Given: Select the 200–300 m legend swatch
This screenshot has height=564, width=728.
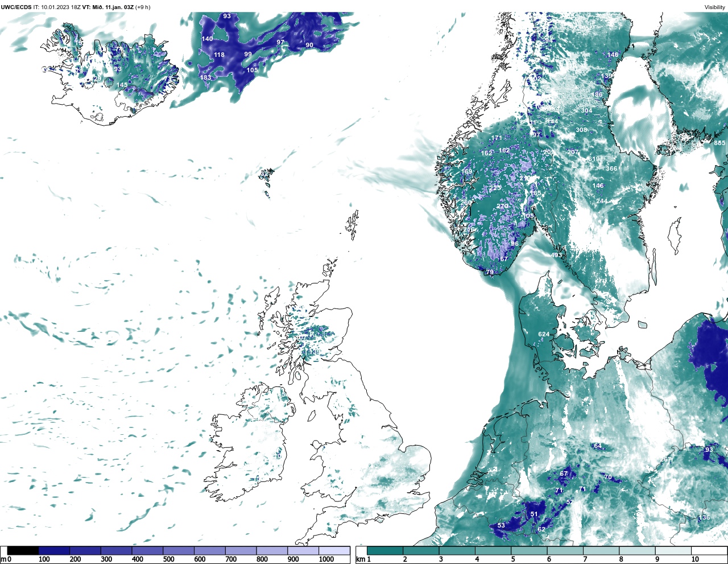Looking at the screenshot, I should (x=85, y=551).
